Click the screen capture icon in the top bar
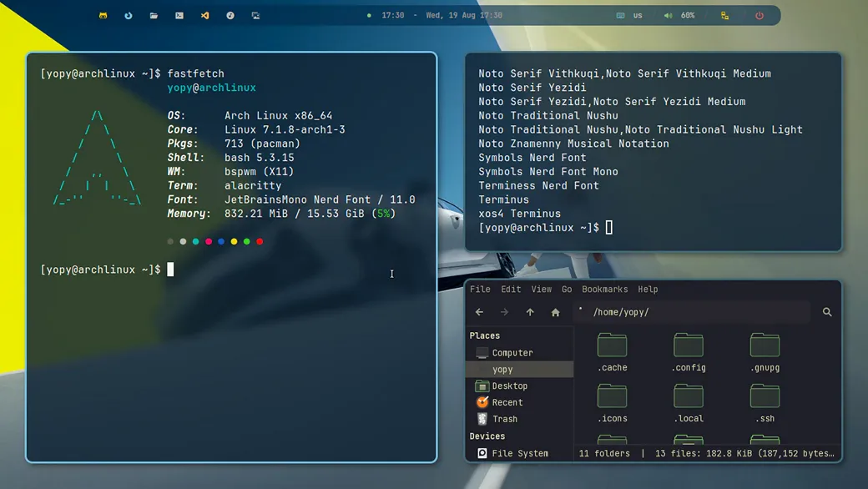This screenshot has height=489, width=868. [255, 16]
